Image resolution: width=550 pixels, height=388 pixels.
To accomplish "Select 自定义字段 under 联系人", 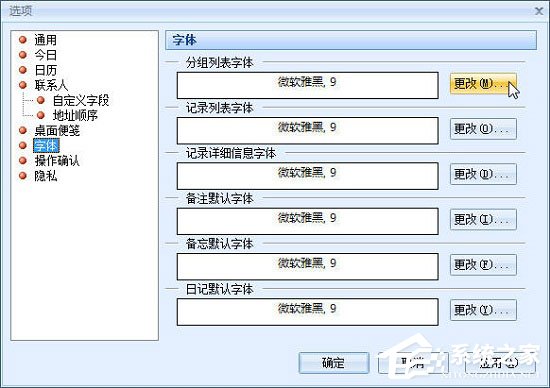I will [81, 100].
